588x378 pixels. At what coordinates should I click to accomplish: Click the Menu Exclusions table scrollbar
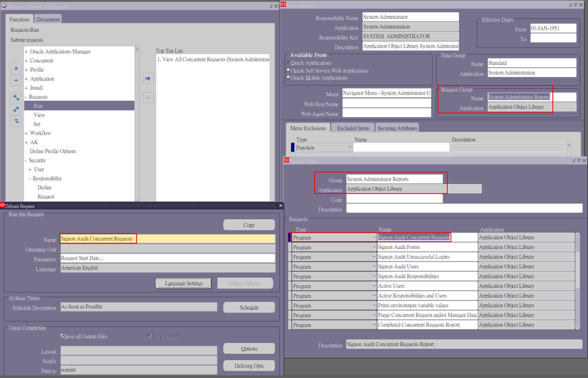click(x=568, y=149)
